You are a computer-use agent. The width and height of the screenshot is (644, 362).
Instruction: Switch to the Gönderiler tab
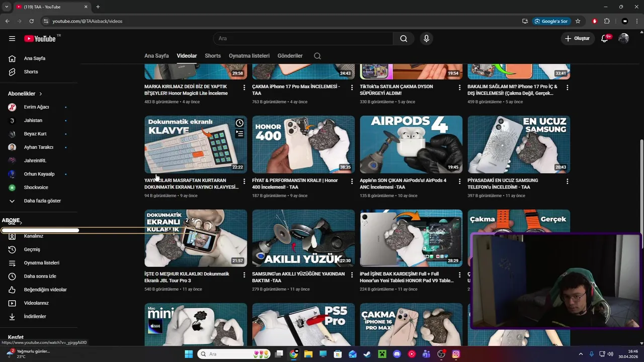tap(290, 56)
